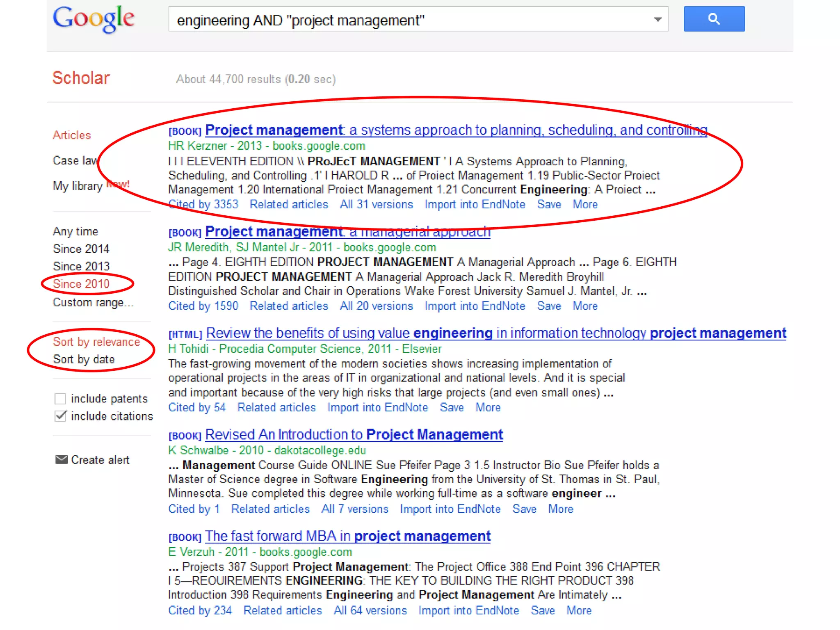Open the Custom range option
This screenshot has height=630, width=840.
93,302
